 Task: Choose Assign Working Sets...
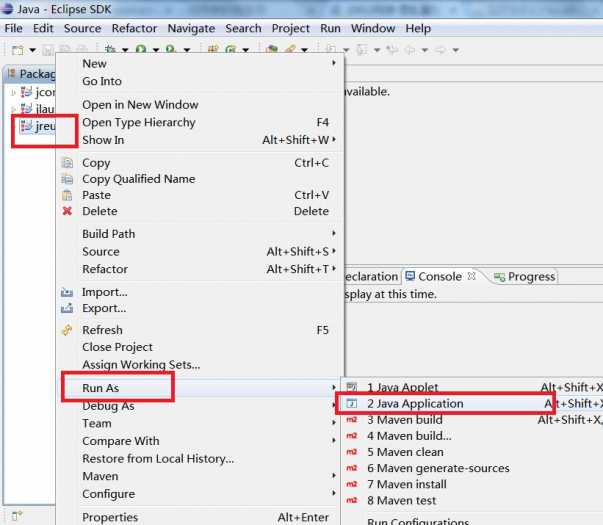click(x=200, y=365)
